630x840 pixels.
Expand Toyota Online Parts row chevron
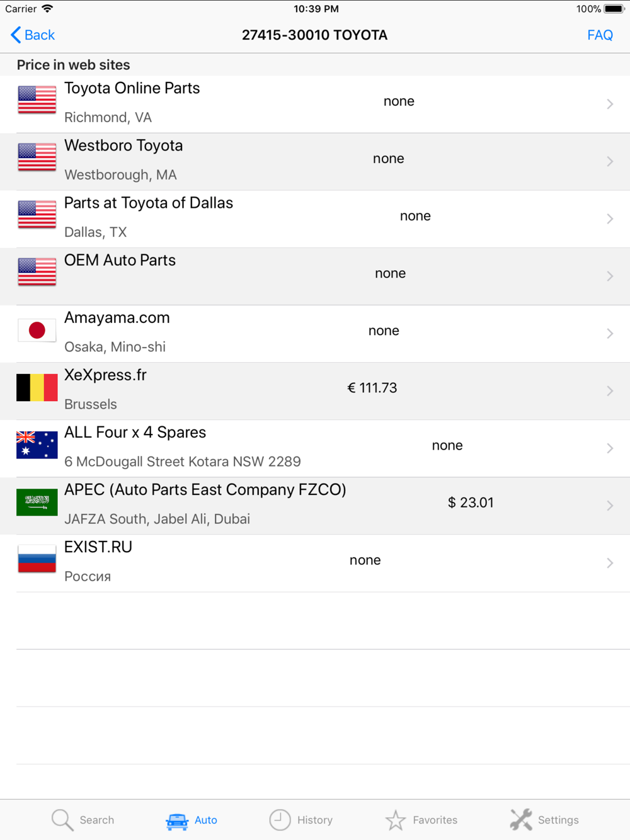pyautogui.click(x=610, y=104)
